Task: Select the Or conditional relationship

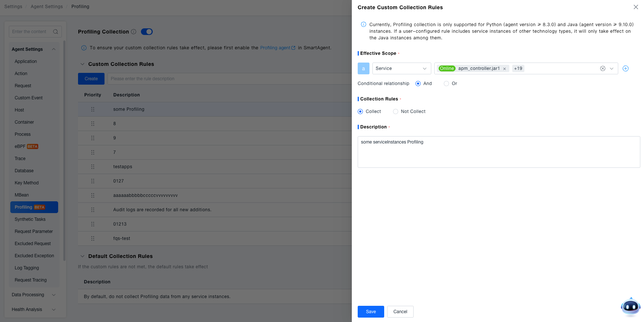Action: pos(446,84)
